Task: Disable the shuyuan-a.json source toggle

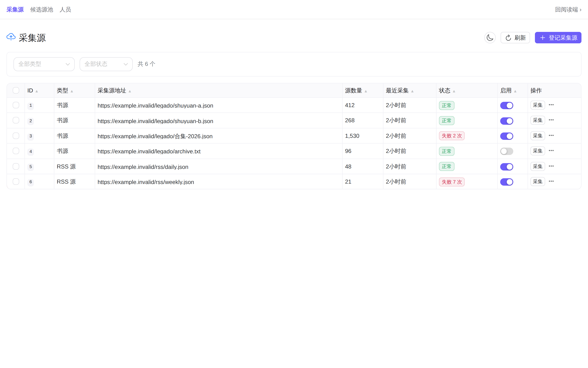Action: point(507,105)
